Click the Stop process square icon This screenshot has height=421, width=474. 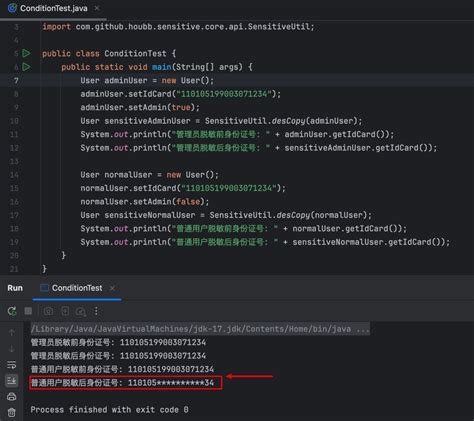[28, 311]
